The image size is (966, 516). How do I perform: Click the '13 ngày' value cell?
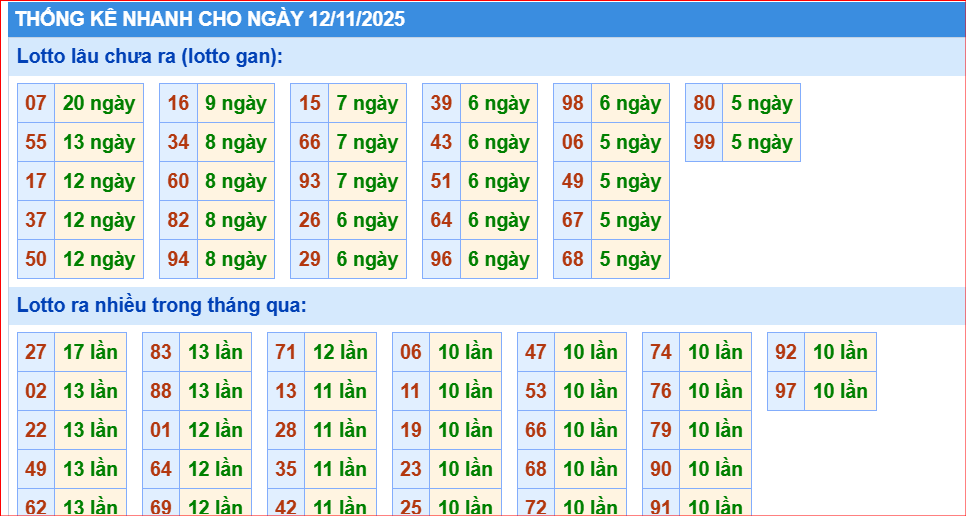click(x=99, y=142)
